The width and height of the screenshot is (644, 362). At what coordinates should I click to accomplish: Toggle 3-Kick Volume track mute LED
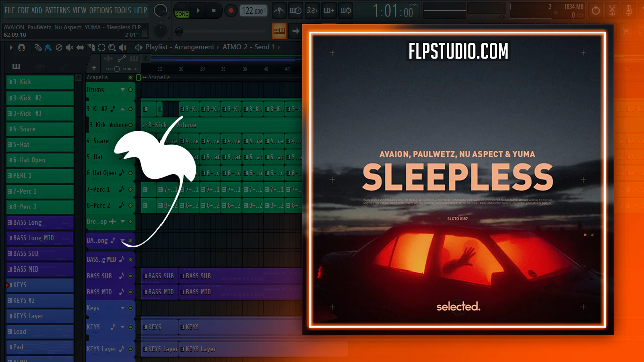131,125
